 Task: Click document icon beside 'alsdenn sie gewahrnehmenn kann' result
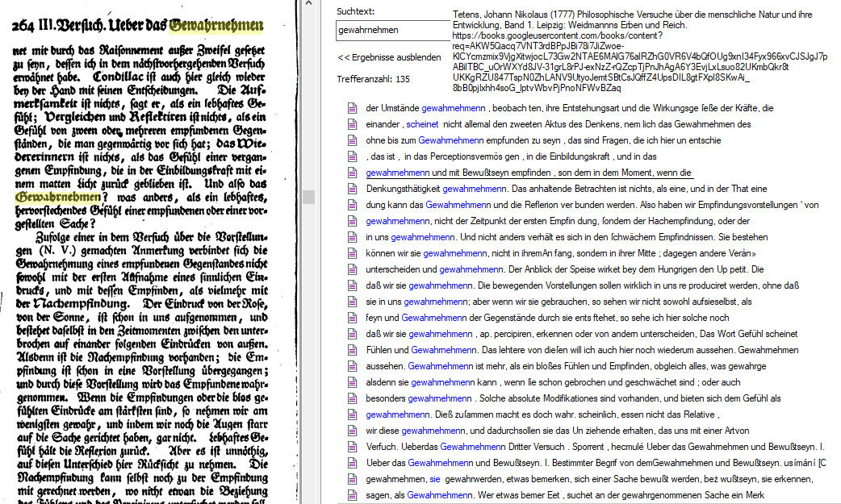[x=352, y=382]
